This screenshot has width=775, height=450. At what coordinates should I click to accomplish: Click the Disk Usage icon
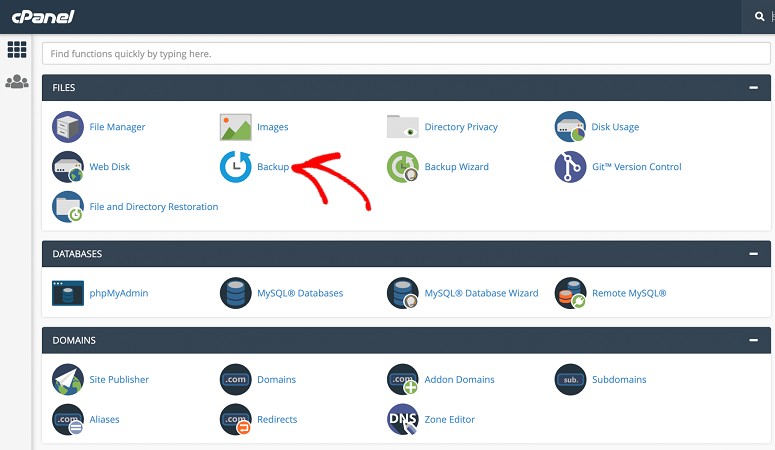pyautogui.click(x=570, y=127)
